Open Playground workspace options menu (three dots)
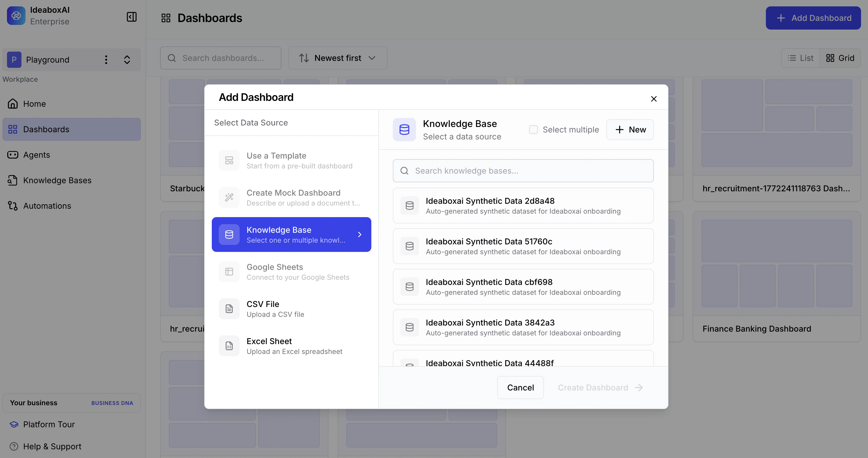This screenshot has height=458, width=868. (106, 60)
